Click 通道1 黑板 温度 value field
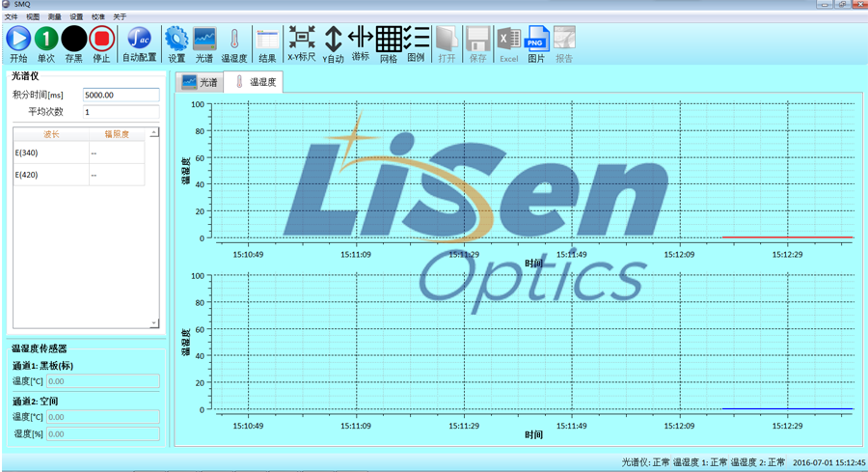The height and width of the screenshot is (472, 868). point(103,381)
